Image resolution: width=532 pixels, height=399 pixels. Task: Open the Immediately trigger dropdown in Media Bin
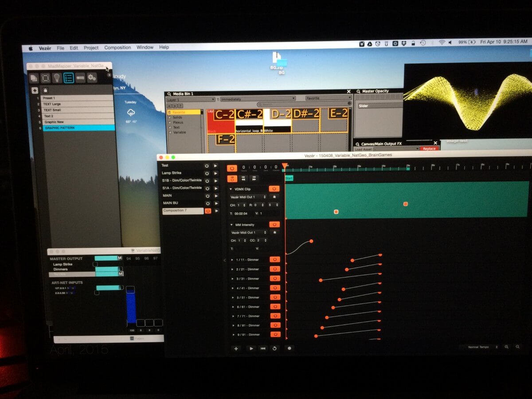click(x=258, y=98)
